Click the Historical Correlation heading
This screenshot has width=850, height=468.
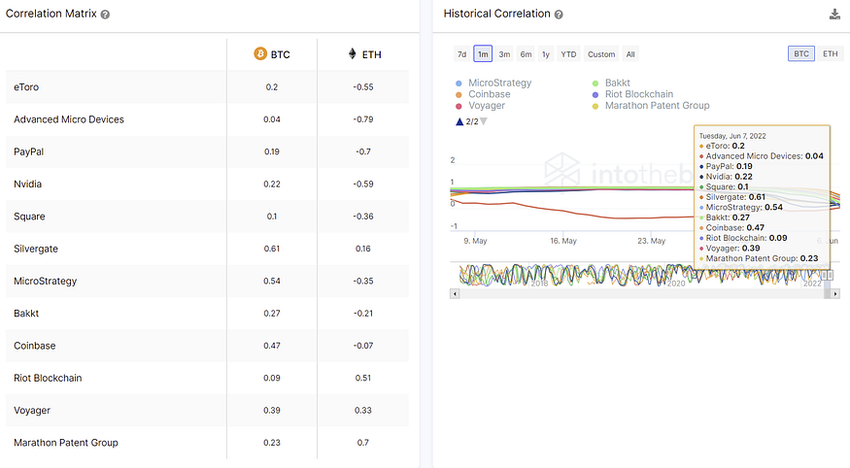tap(497, 14)
